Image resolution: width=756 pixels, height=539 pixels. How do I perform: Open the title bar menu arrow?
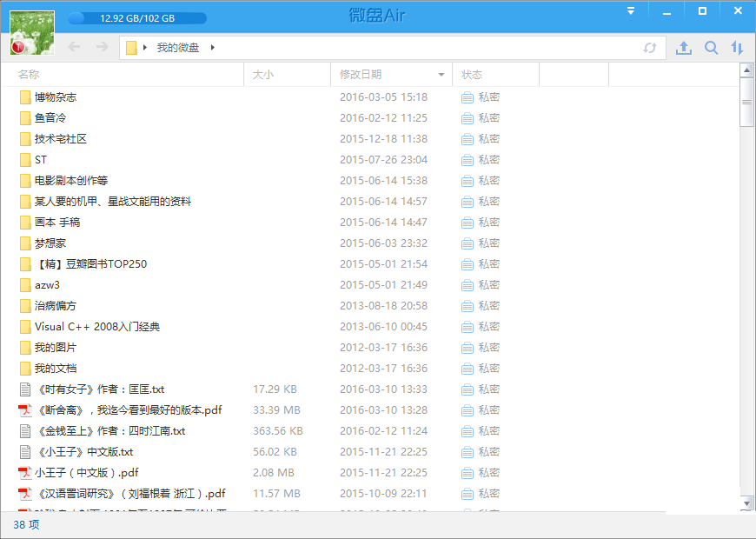tap(631, 10)
